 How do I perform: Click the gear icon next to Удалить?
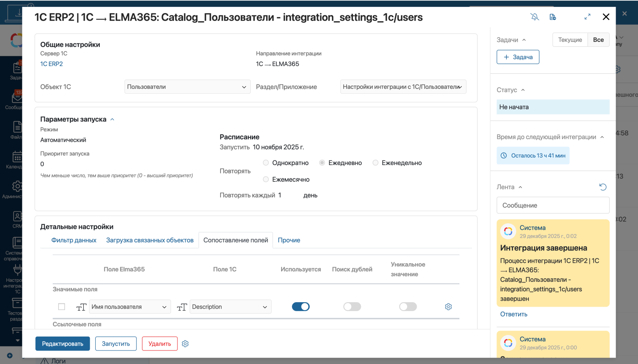point(185,344)
